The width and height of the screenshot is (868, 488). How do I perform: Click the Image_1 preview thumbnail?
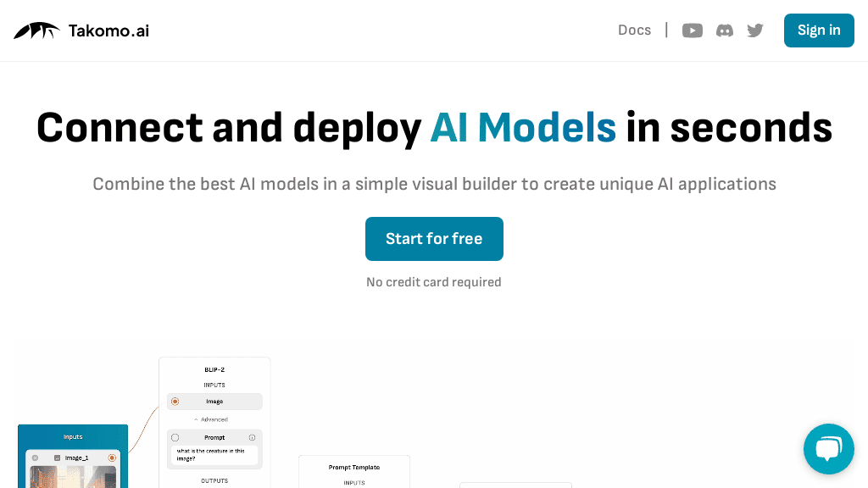click(x=73, y=477)
